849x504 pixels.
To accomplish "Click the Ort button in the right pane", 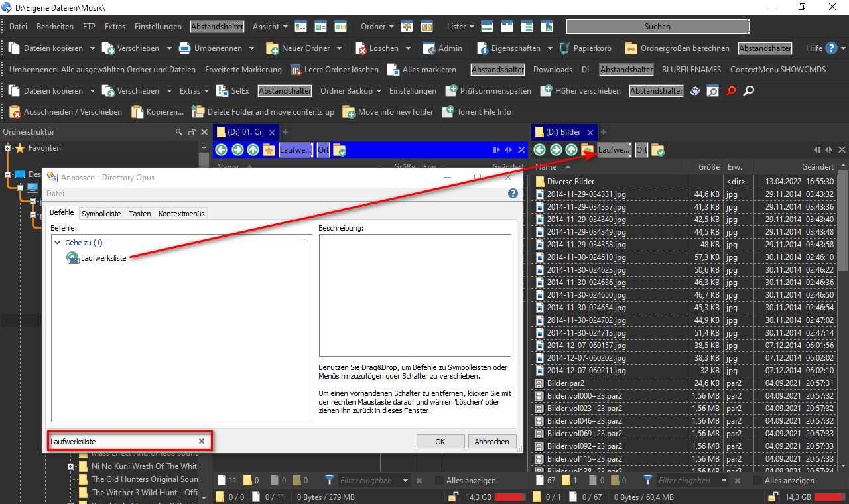I will tap(641, 151).
